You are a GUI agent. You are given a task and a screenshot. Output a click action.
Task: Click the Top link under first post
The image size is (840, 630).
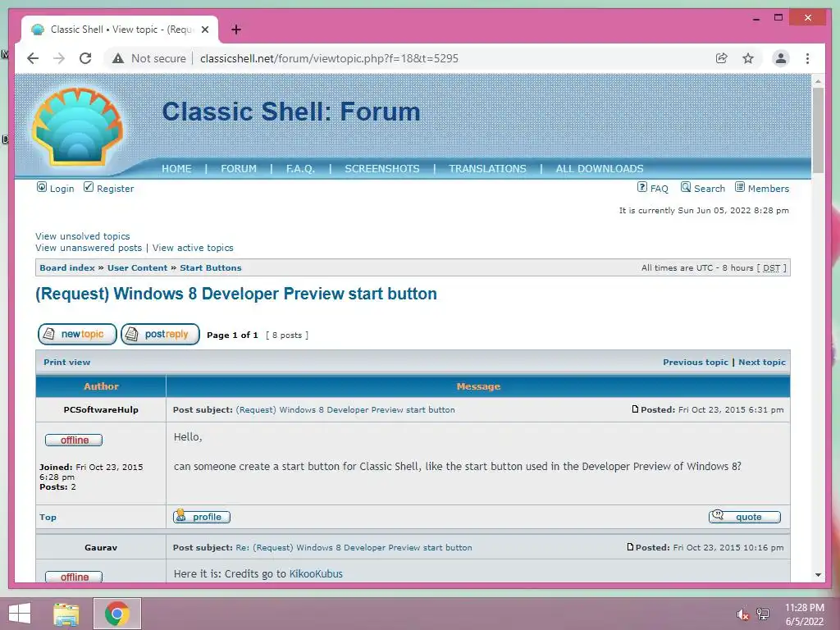tap(48, 517)
